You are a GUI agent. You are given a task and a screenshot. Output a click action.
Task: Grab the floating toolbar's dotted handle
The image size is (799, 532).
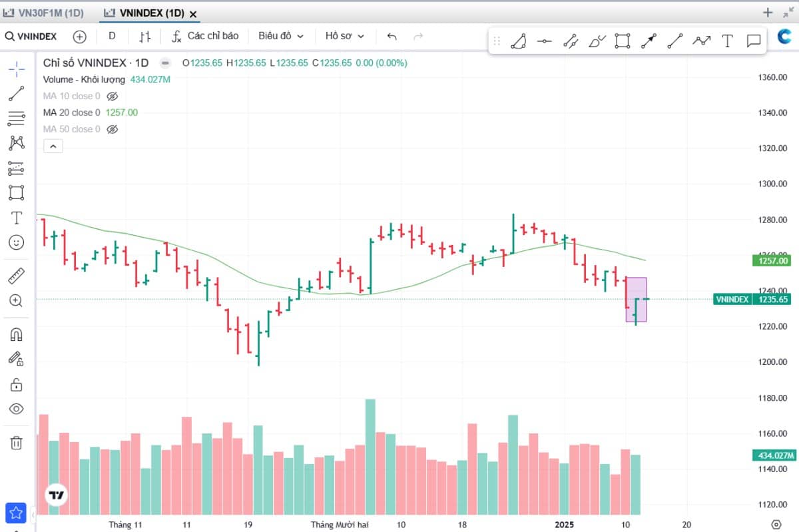[x=497, y=41]
